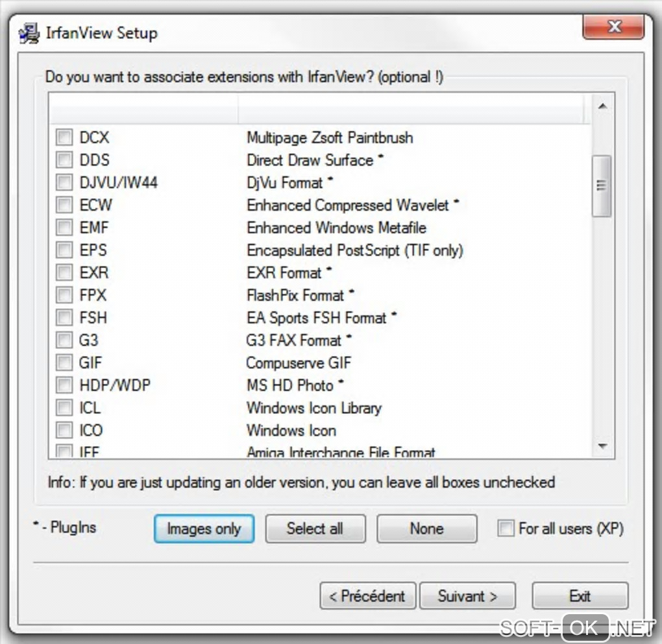Tick the ECW checkbox
Screen dimensions: 662x644
[64, 205]
